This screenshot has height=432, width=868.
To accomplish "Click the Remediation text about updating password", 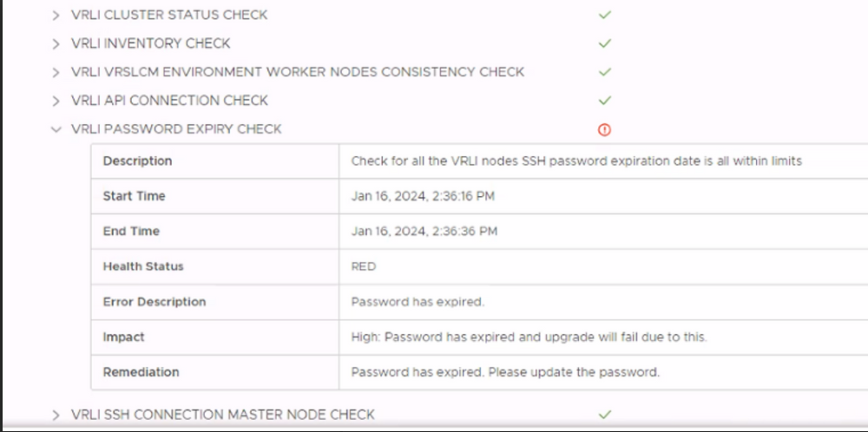I will pos(505,372).
